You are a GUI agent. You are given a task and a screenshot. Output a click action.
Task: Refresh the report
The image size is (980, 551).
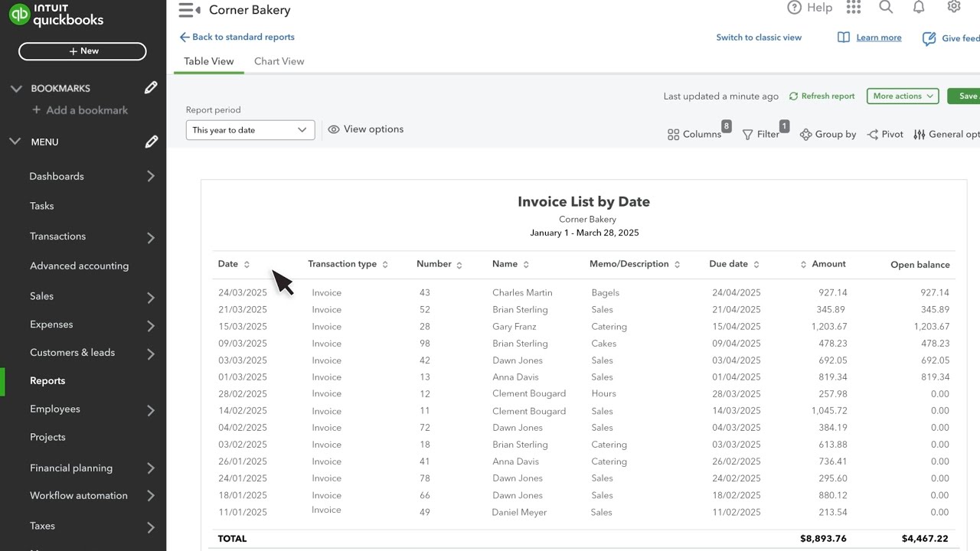[x=822, y=96]
